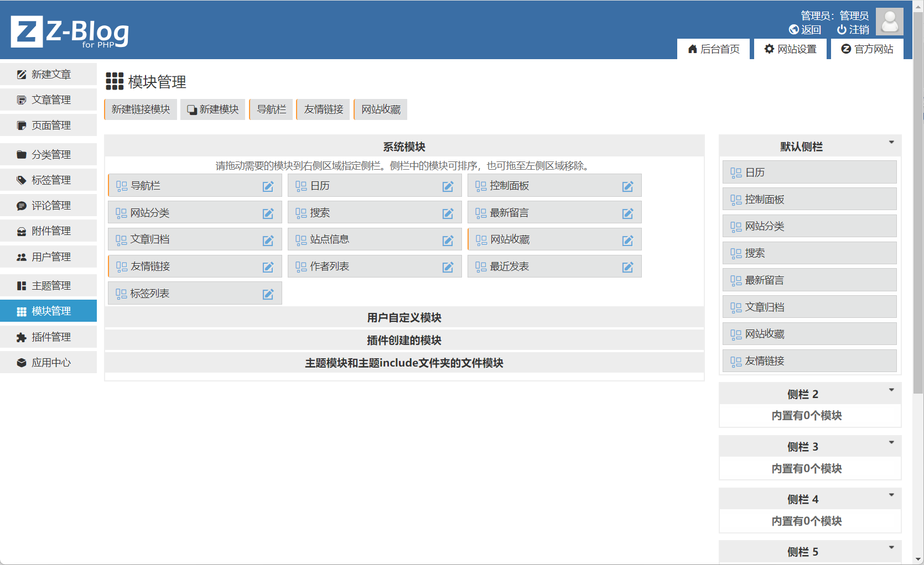Collapse the 默认侧栏 panel arrow
The image size is (924, 565).
tap(891, 143)
